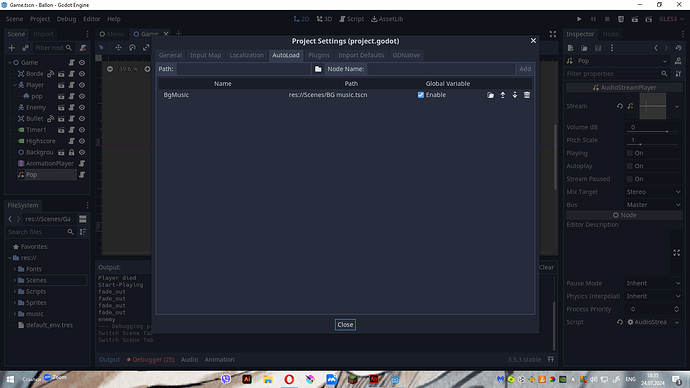
Task: Switch to Localization tab
Action: [246, 55]
